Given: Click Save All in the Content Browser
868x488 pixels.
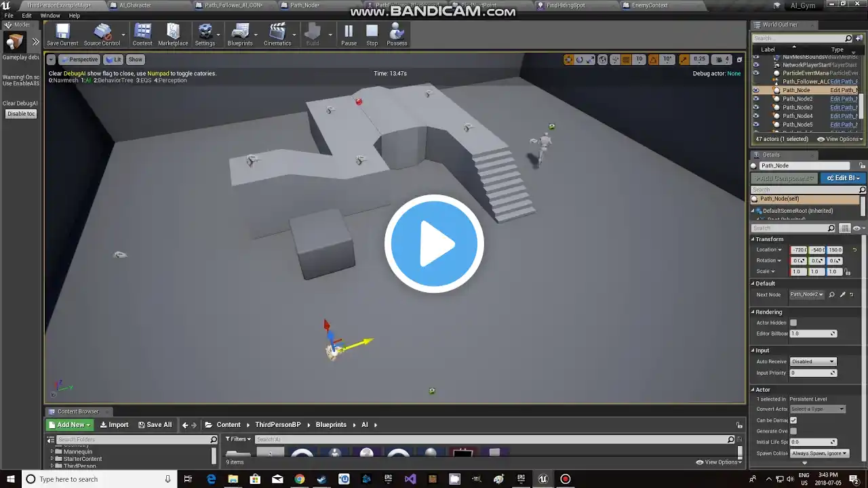Looking at the screenshot, I should pyautogui.click(x=155, y=425).
